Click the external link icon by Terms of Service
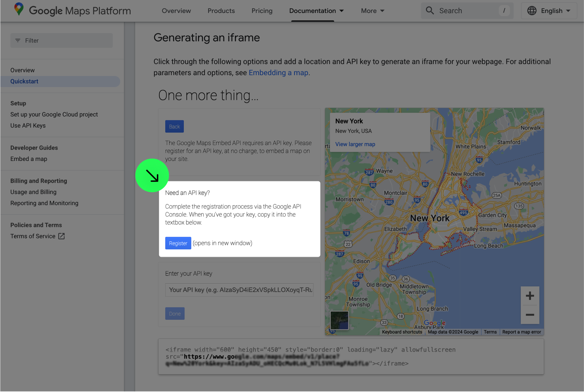 (x=61, y=236)
